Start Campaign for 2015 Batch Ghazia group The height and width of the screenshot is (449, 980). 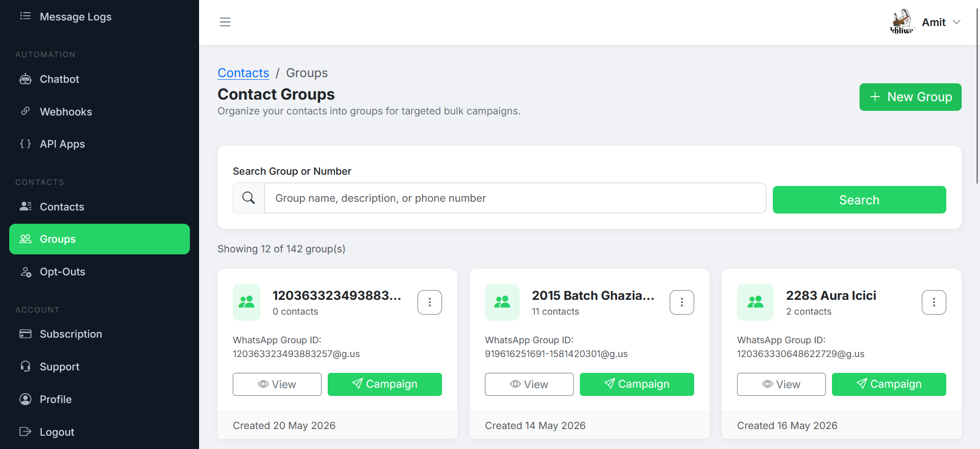point(637,384)
